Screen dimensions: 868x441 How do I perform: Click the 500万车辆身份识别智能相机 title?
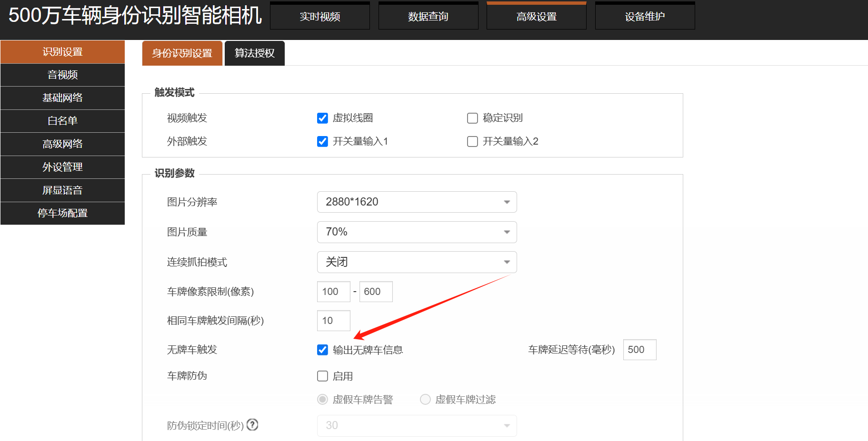pos(135,15)
